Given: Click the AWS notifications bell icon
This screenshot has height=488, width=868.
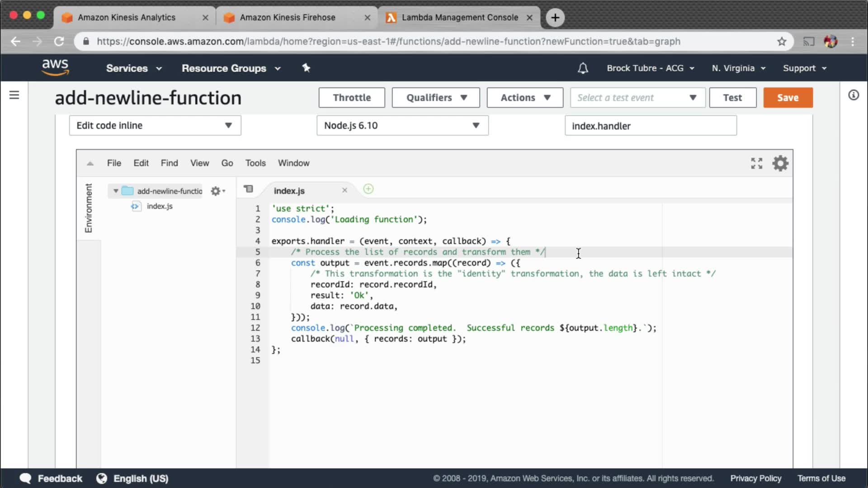Looking at the screenshot, I should 583,68.
